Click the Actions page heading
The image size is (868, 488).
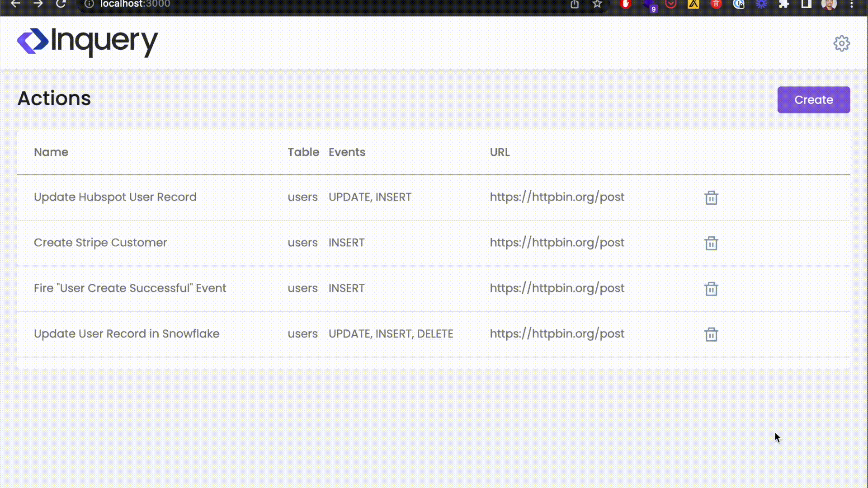54,99
